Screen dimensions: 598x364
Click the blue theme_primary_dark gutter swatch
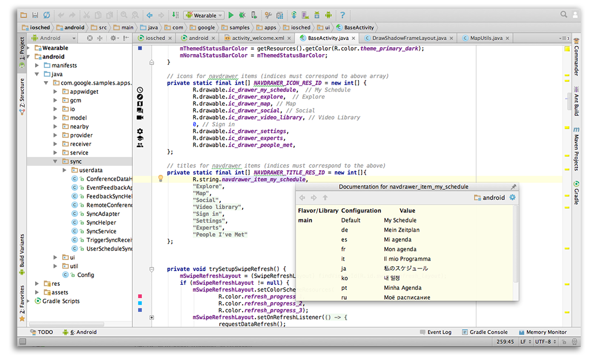(x=140, y=48)
